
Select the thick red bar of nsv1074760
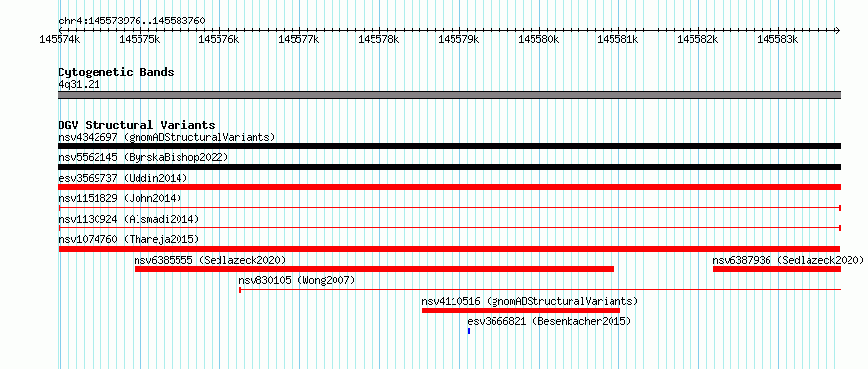(449, 249)
